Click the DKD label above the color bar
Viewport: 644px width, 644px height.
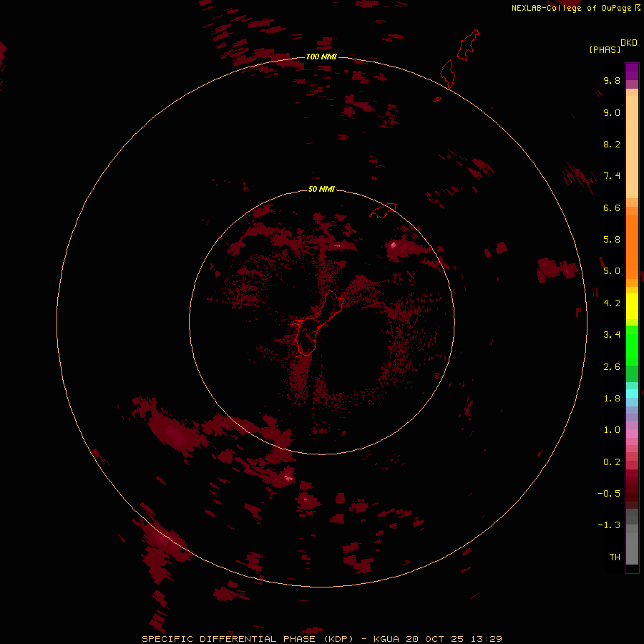coord(629,42)
